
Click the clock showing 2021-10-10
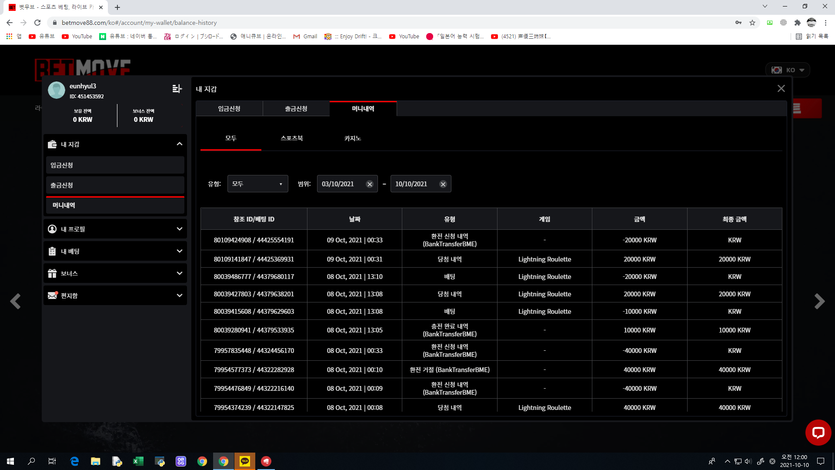click(x=794, y=461)
